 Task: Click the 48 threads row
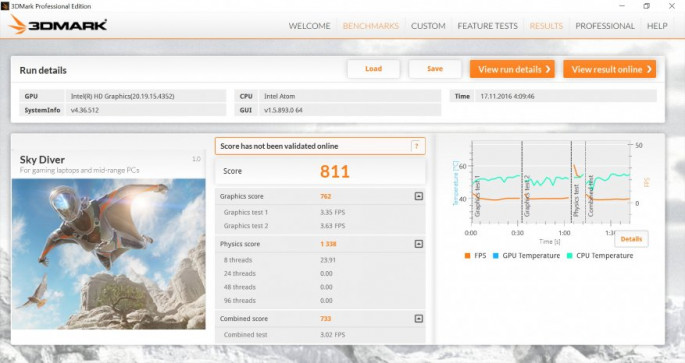pyautogui.click(x=320, y=287)
